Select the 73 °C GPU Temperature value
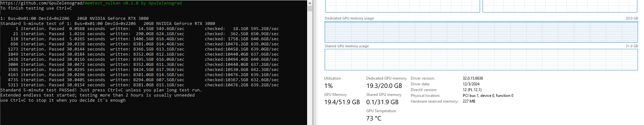 click(x=374, y=118)
